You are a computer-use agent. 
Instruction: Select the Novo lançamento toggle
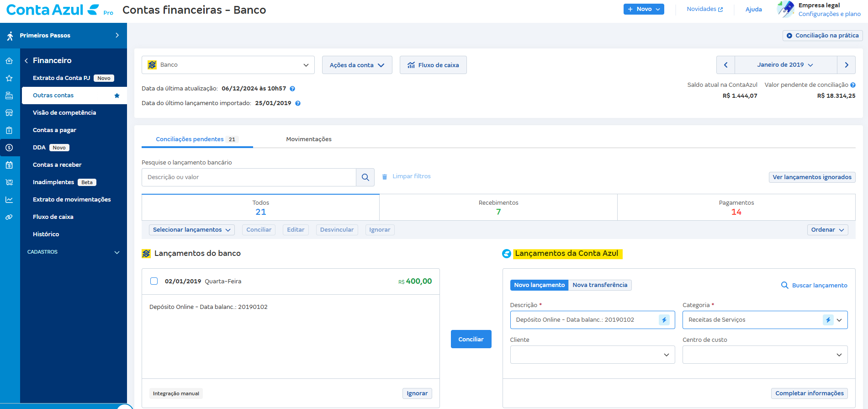[539, 285]
